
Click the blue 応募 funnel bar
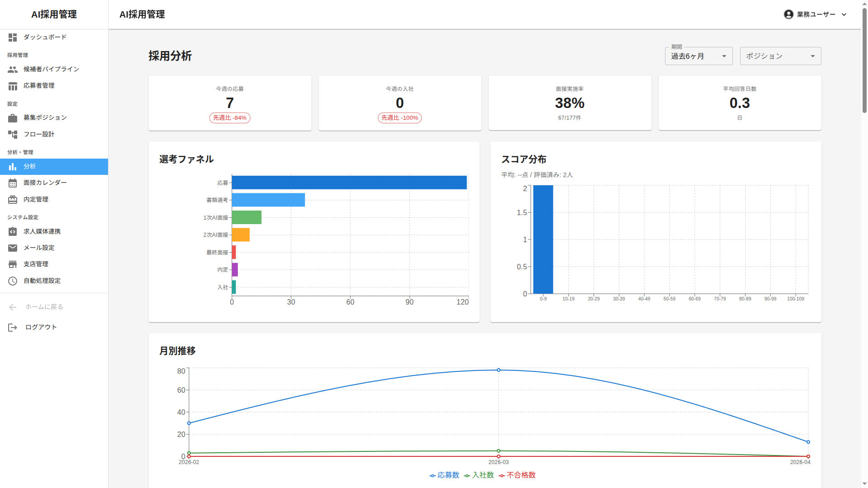click(x=349, y=183)
